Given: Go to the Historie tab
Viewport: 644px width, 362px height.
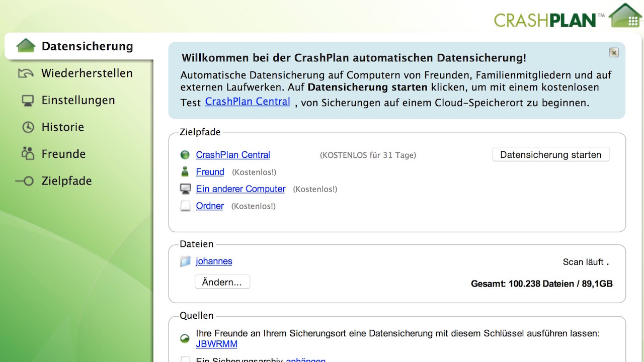Looking at the screenshot, I should [x=62, y=127].
